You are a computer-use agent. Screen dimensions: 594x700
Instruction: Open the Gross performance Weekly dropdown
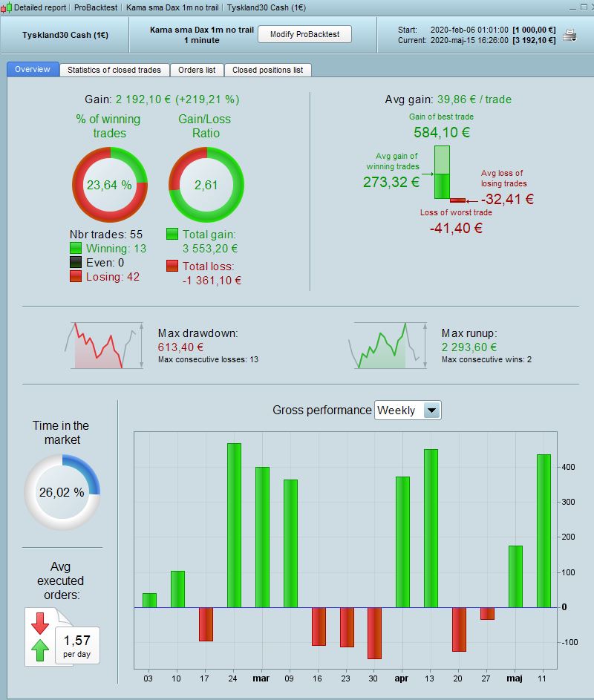pyautogui.click(x=408, y=410)
